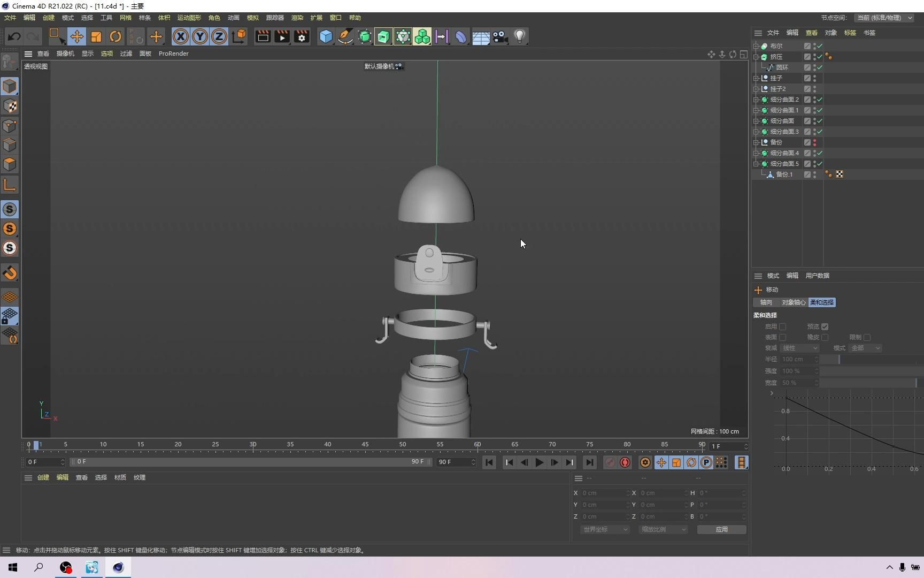The width and height of the screenshot is (924, 578).
Task: Open Google Chrome from the taskbar
Action: tap(65, 567)
